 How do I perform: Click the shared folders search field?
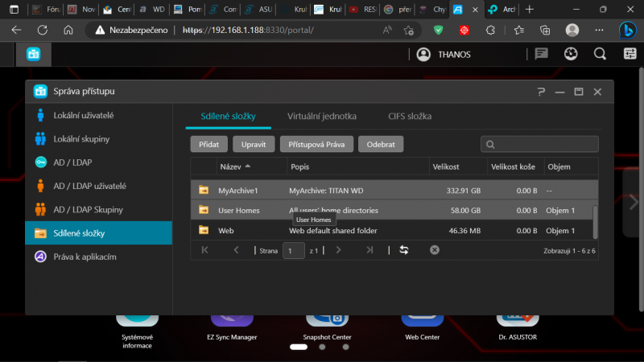point(539,145)
